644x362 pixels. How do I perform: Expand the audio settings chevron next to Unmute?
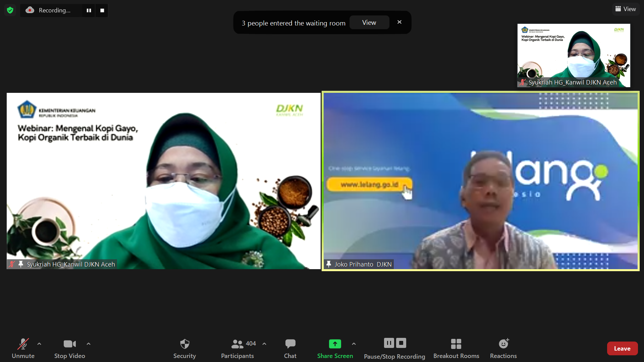[39, 344]
